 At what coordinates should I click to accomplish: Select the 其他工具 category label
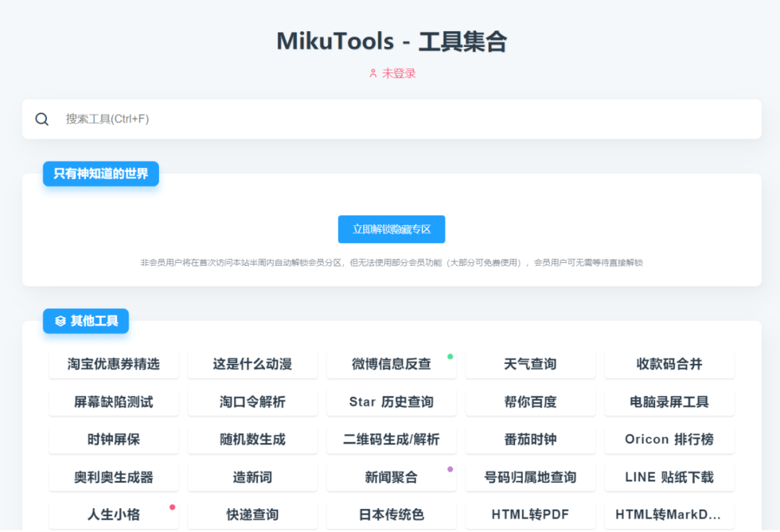pos(91,321)
